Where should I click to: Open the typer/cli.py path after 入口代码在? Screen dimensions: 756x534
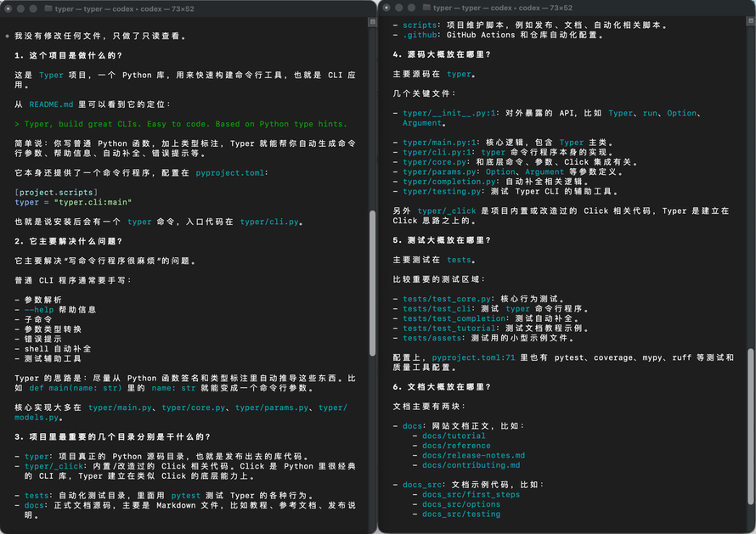coord(269,222)
